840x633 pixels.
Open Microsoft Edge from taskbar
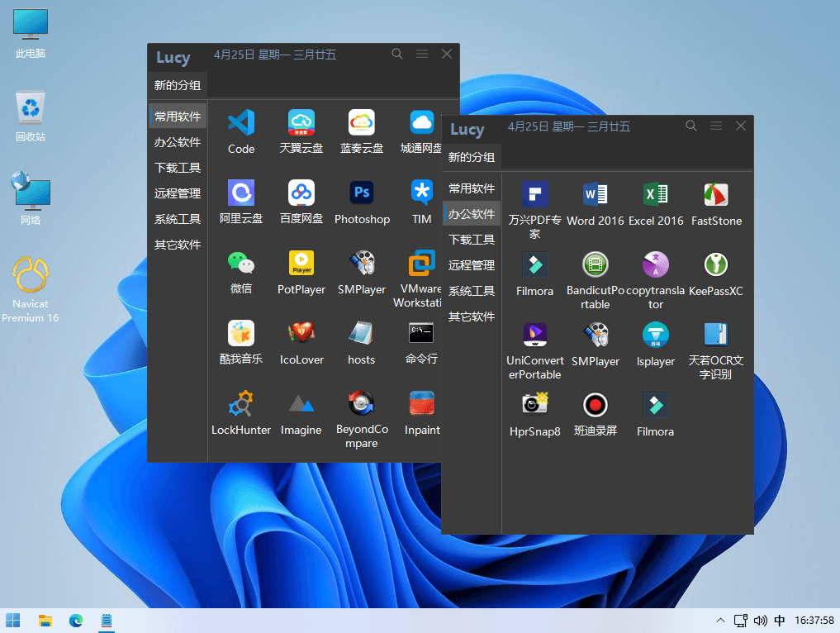coord(76,621)
